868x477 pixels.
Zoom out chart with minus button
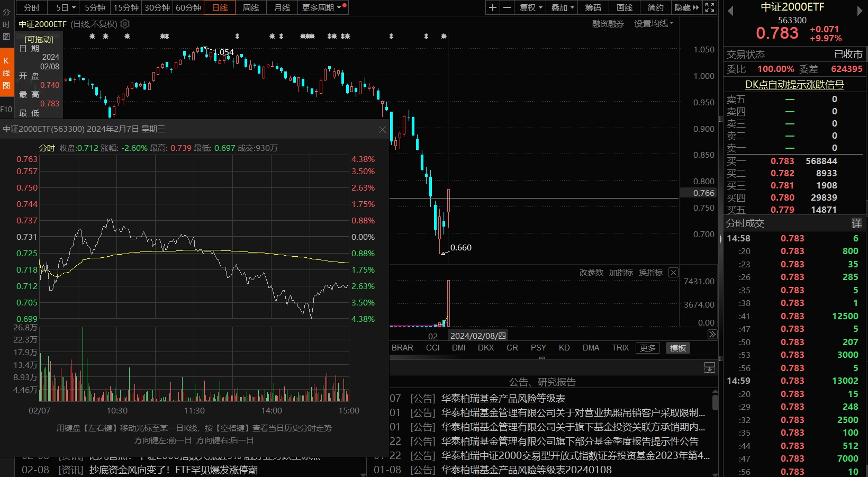tap(507, 7)
